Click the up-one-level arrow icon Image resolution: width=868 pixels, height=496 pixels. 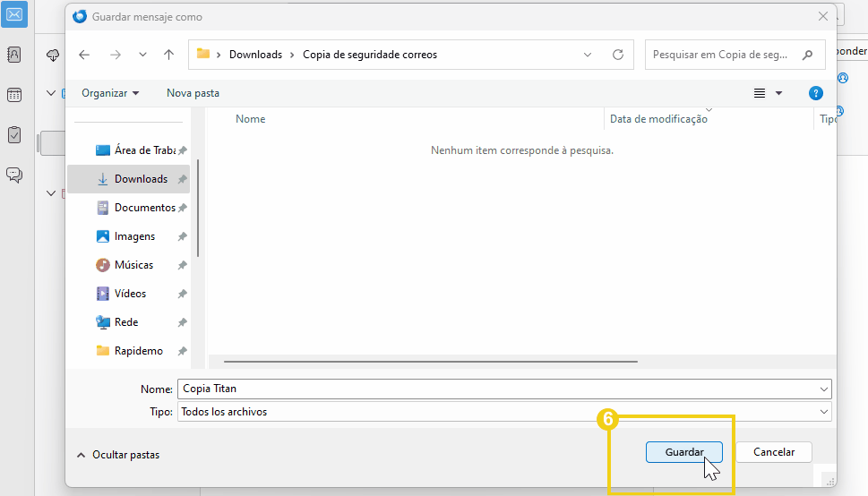[168, 55]
